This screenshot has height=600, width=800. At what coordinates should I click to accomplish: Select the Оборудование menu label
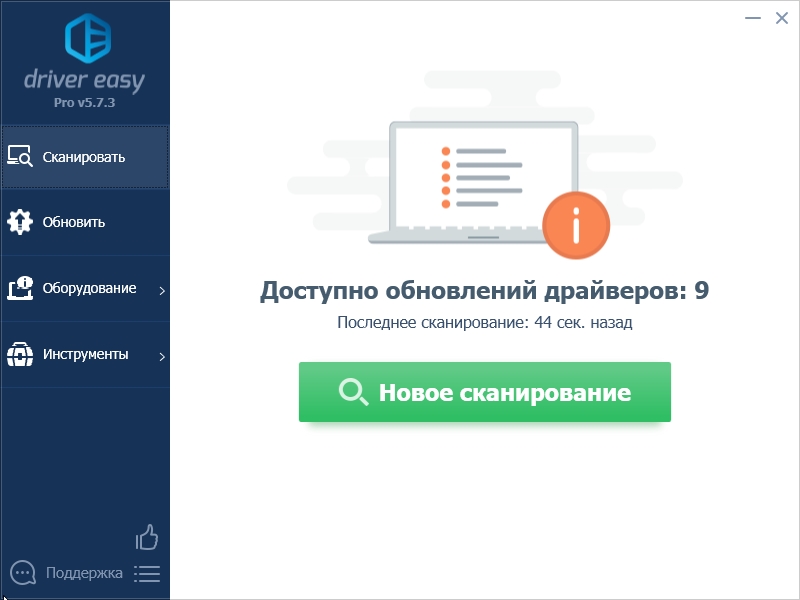point(89,288)
